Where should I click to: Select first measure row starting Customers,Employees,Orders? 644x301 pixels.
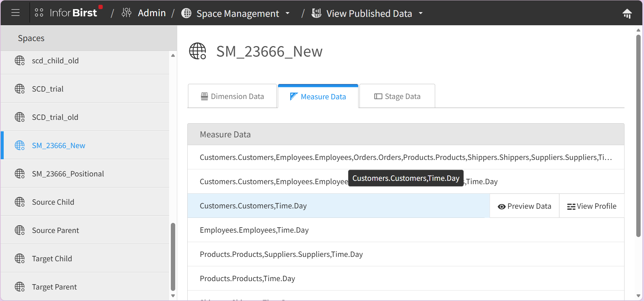[x=406, y=157]
